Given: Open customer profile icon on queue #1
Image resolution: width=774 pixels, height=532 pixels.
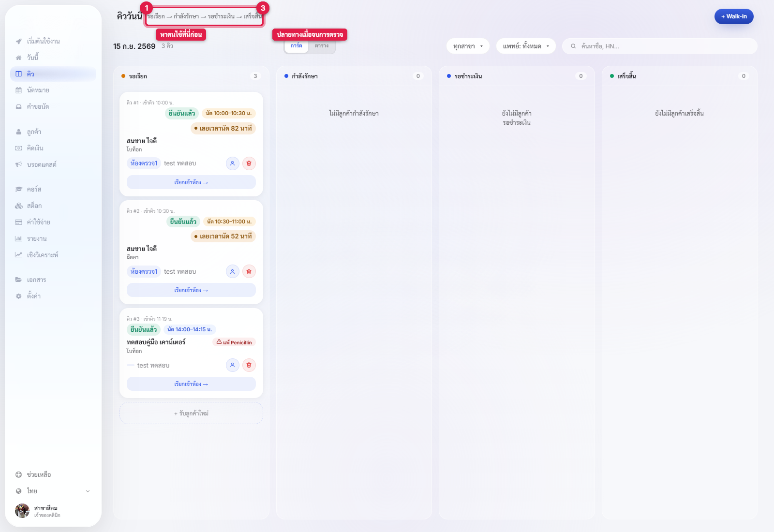Looking at the screenshot, I should coord(232,163).
